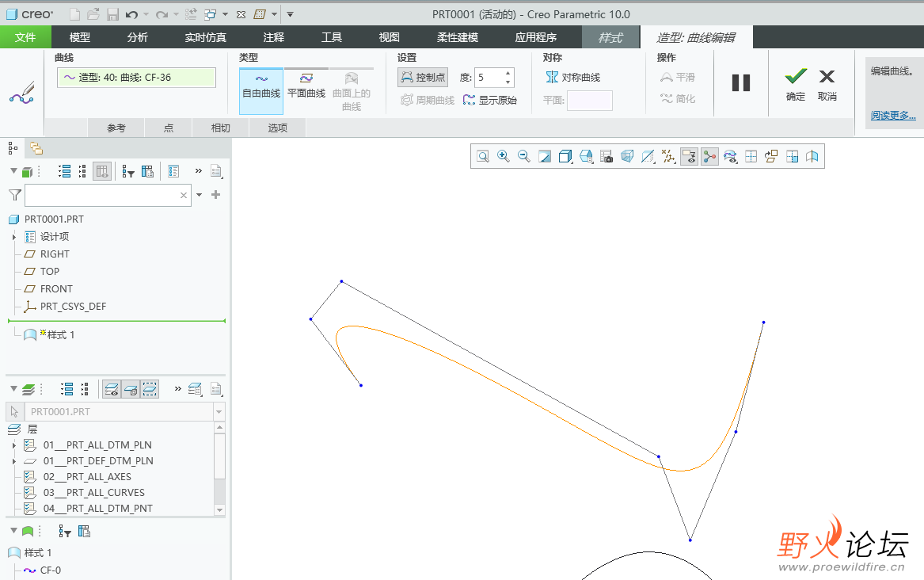Toggle the spin center icon
This screenshot has height=580, width=924.
[709, 156]
